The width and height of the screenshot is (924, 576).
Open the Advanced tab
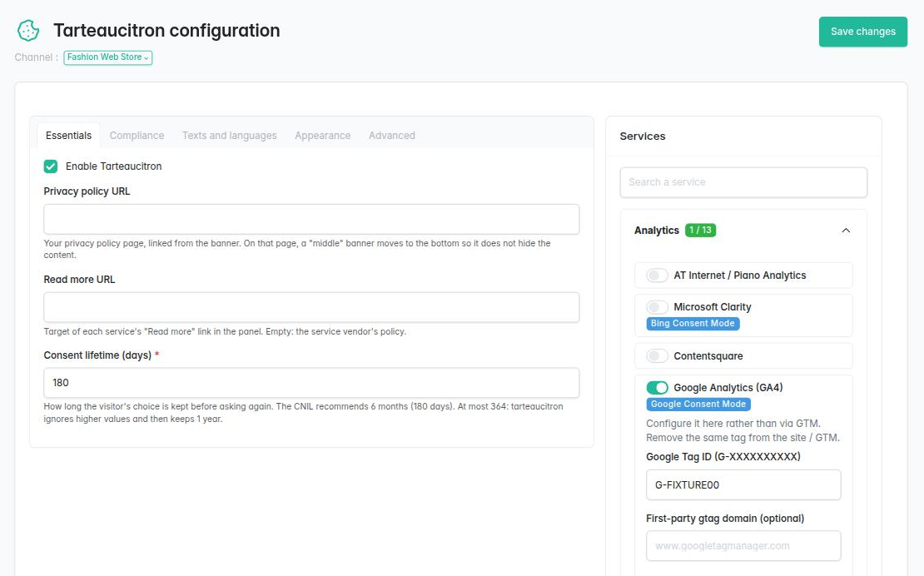coord(392,136)
